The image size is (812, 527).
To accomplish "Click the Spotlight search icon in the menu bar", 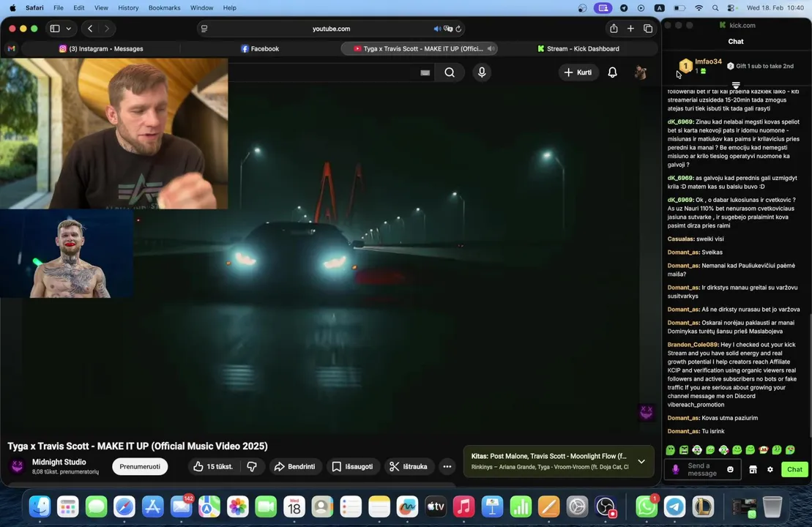I will (x=715, y=8).
